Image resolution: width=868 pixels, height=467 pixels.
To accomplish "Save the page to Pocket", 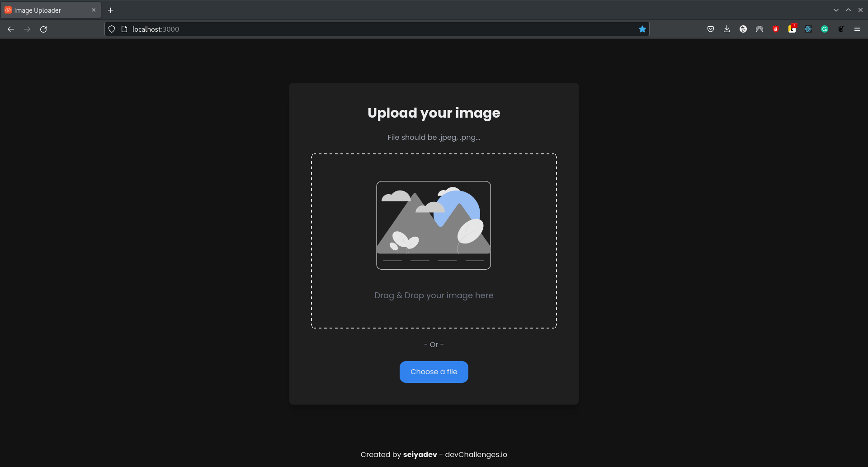I will click(x=711, y=29).
